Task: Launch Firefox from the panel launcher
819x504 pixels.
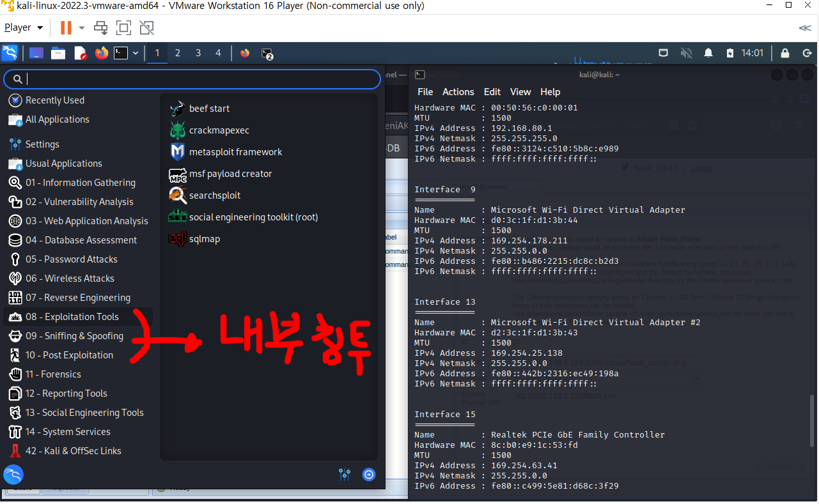Action: click(101, 53)
